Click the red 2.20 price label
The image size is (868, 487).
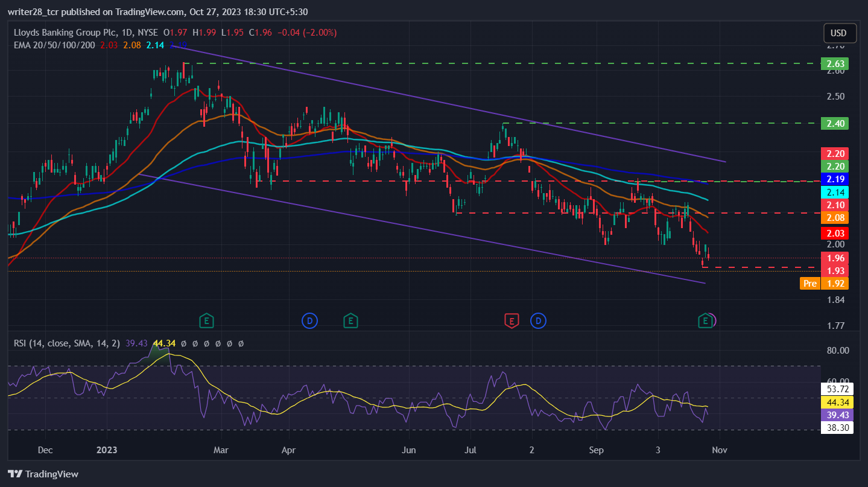pyautogui.click(x=835, y=153)
